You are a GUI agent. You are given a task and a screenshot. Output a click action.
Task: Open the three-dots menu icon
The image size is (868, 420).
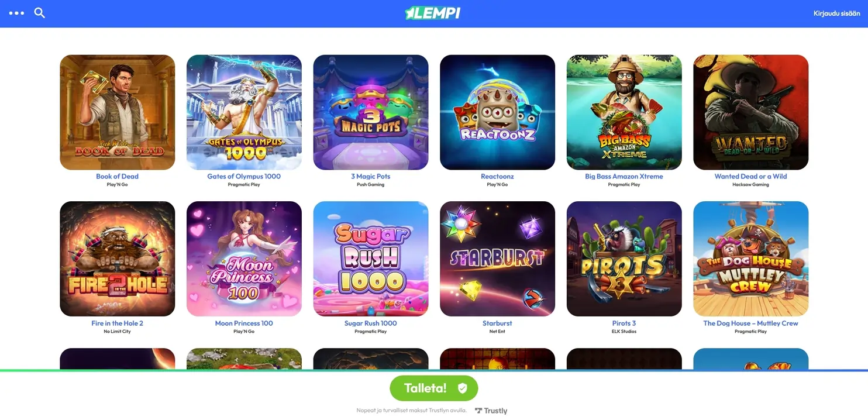tap(16, 13)
